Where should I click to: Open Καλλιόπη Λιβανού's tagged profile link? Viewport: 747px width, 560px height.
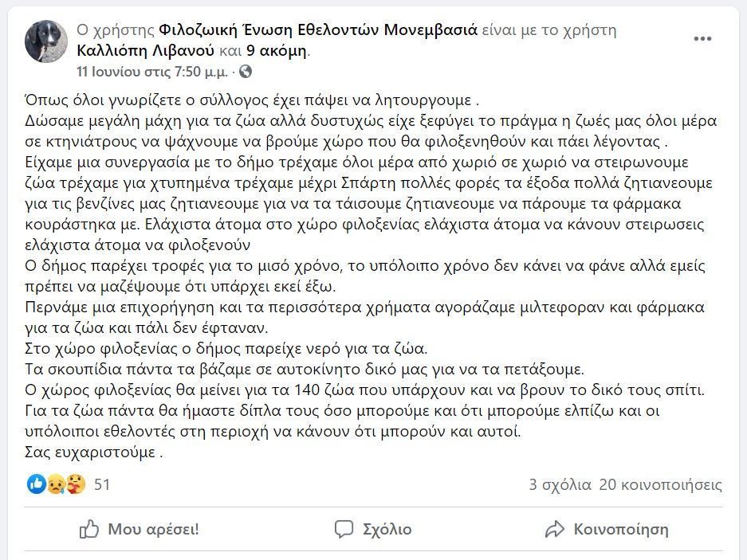[146, 50]
